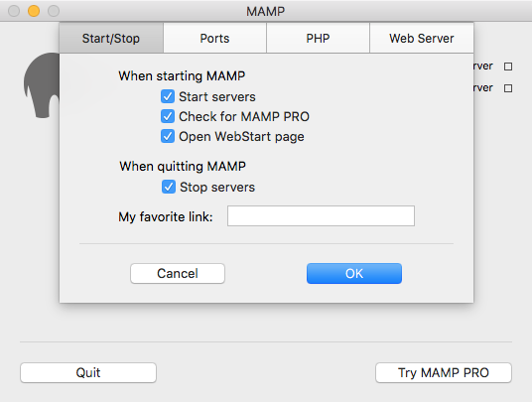Minimize window with the yellow button
Viewport: 532px width, 402px height.
34,11
